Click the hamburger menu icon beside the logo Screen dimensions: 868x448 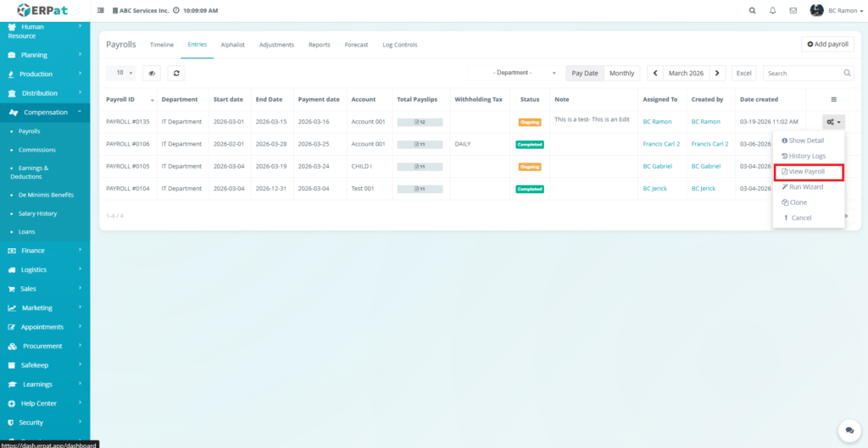pyautogui.click(x=101, y=10)
